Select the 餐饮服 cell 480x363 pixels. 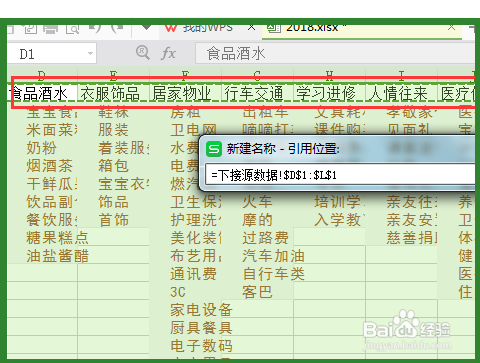click(42, 220)
